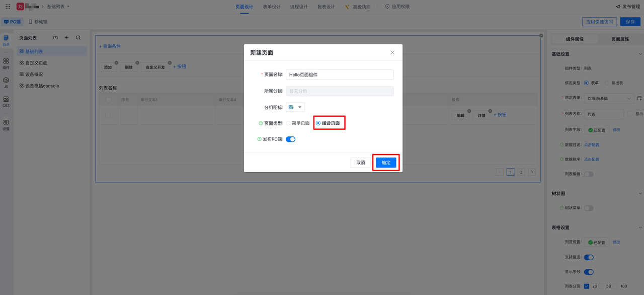Select the 输出表 radio option
644x295 pixels.
pos(606,83)
